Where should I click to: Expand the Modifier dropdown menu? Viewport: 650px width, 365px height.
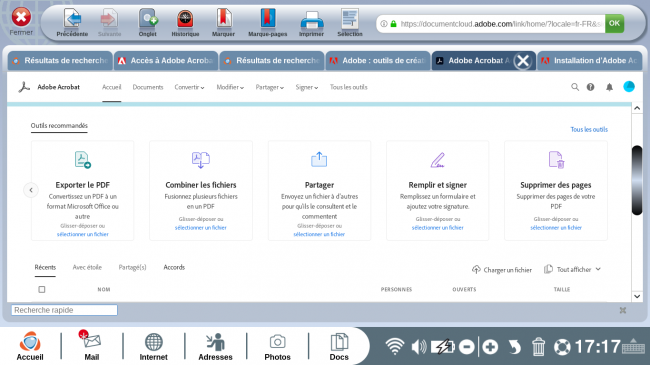pos(230,87)
